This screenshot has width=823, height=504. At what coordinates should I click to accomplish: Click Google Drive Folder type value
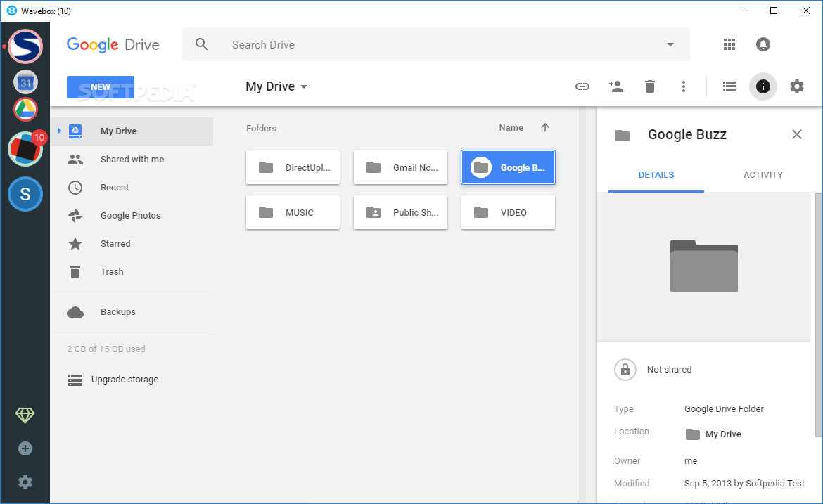pyautogui.click(x=724, y=409)
